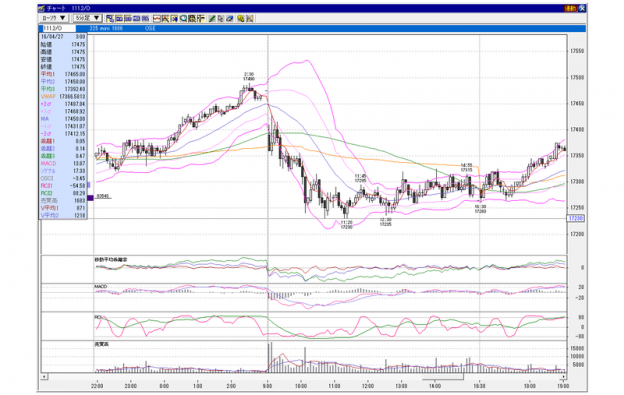Select the pointer cursor tool icon
624x395 pixels.
point(220,18)
